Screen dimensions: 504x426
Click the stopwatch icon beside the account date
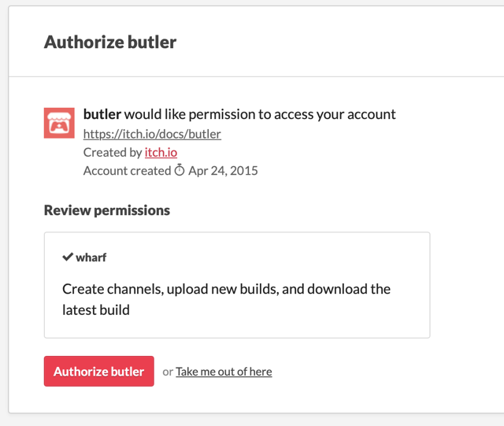pyautogui.click(x=180, y=171)
